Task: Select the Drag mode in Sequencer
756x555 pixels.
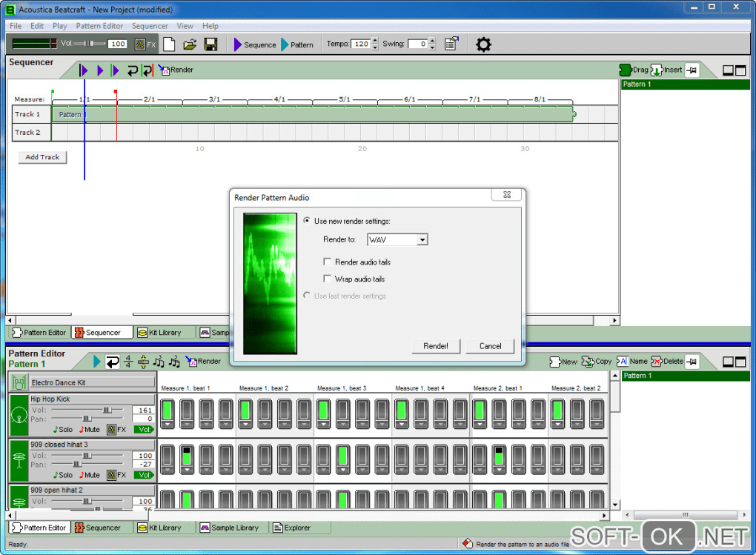Action: pyautogui.click(x=634, y=70)
